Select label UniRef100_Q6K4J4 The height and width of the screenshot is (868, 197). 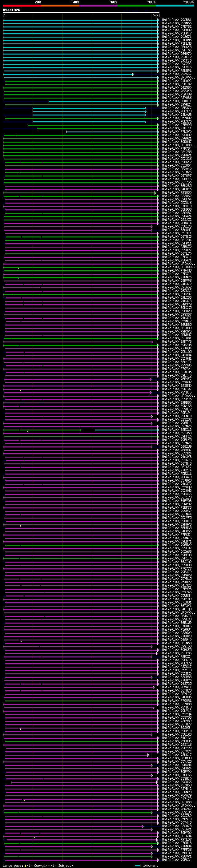[176, 223]
